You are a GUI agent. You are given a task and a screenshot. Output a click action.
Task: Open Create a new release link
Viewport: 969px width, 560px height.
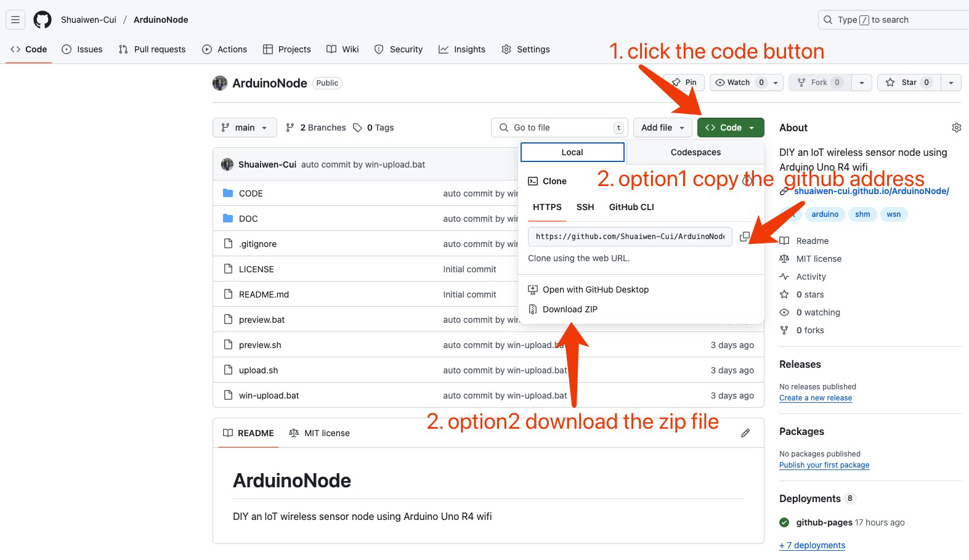pos(815,398)
